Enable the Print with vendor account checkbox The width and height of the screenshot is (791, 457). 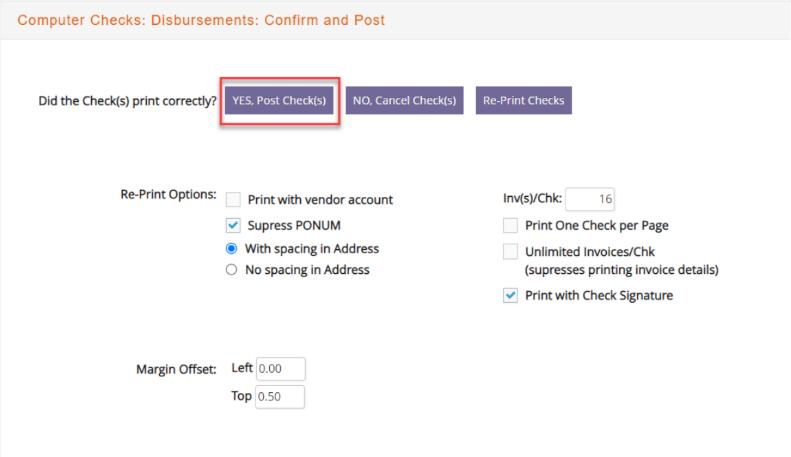[233, 200]
